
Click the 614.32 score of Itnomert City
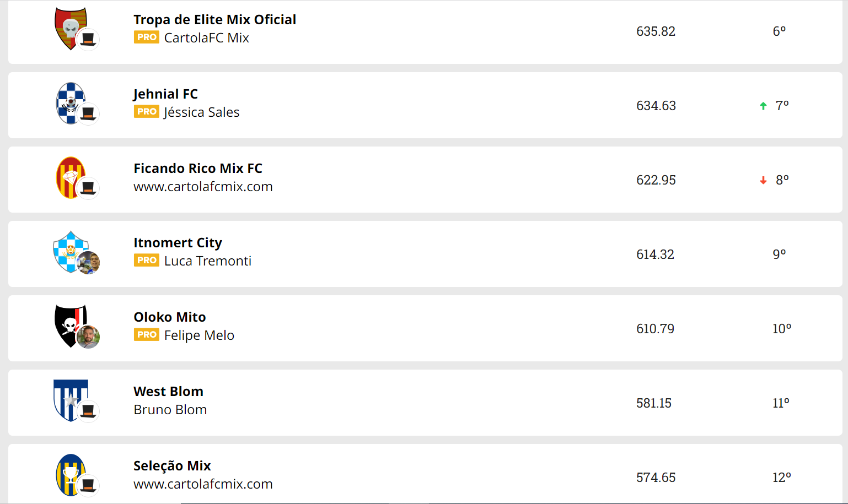655,254
